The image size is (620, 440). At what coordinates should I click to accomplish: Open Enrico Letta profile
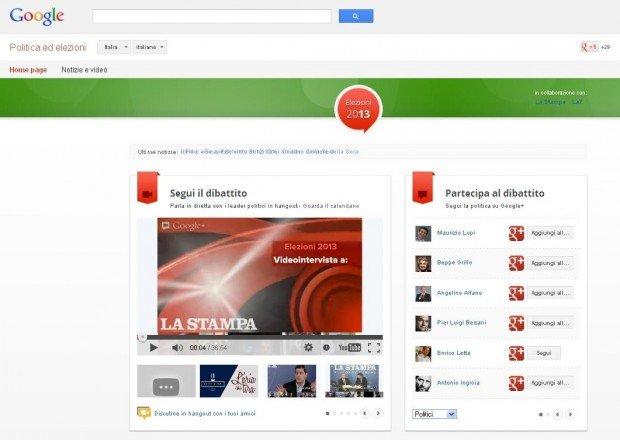coord(454,353)
